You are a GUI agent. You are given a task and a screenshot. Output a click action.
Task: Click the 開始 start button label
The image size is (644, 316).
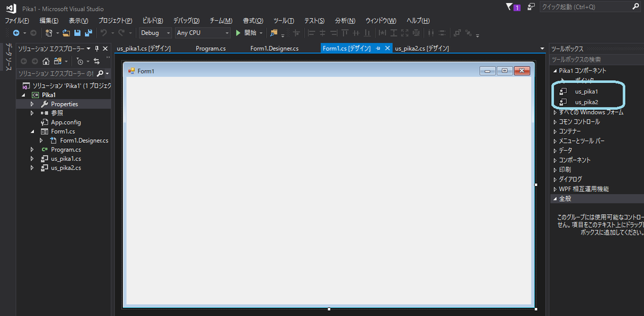[250, 33]
